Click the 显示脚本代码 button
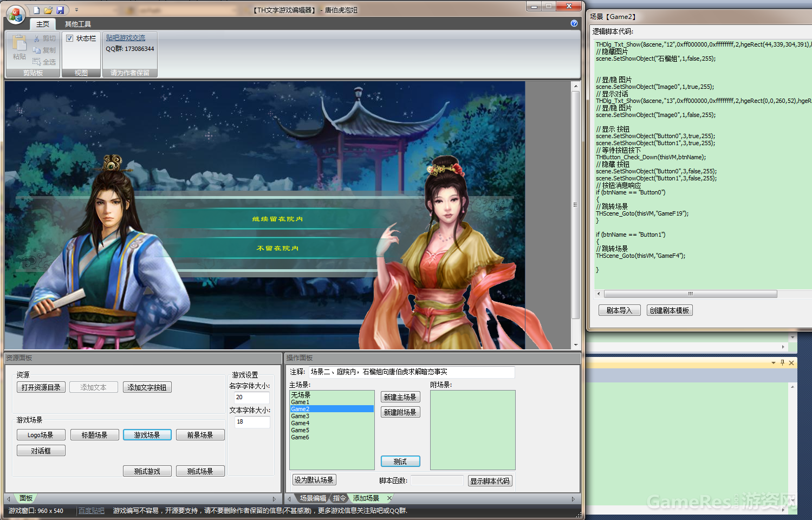812x520 pixels. pos(490,481)
